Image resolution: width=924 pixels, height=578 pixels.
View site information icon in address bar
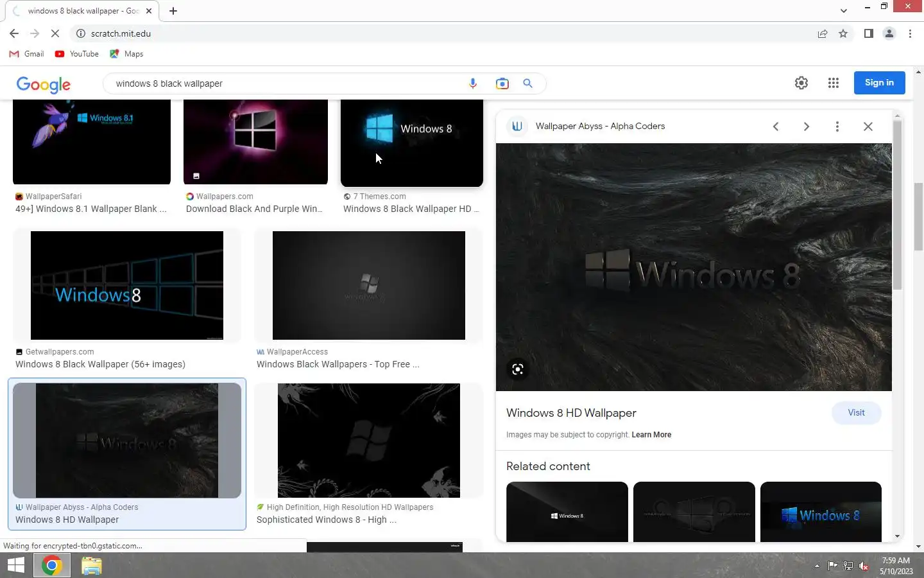(81, 33)
